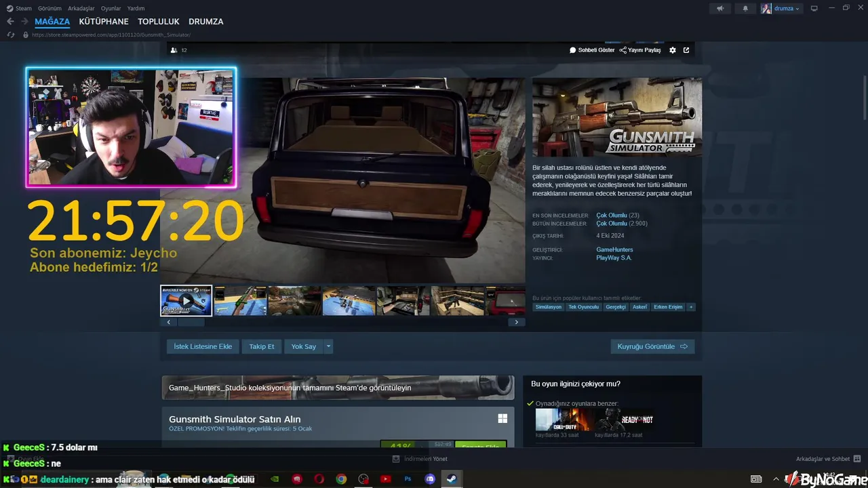Switch to the TOPLULUK tab
Image resolution: width=868 pixels, height=488 pixels.
point(159,22)
